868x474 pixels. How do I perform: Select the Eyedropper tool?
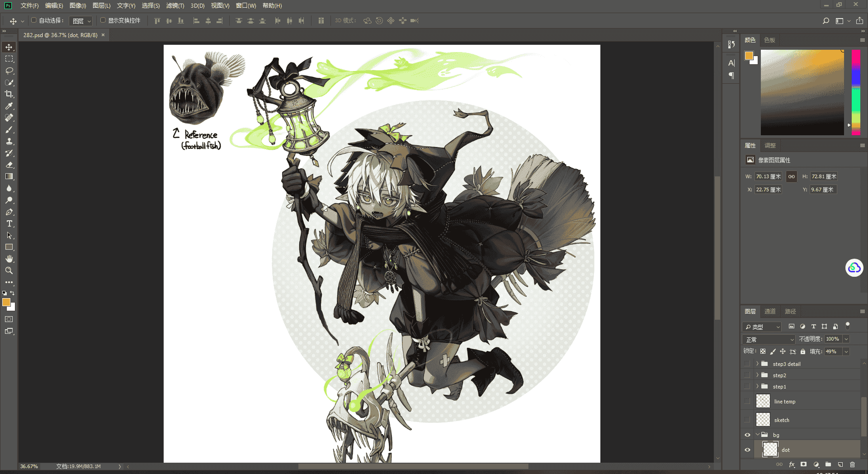9,106
